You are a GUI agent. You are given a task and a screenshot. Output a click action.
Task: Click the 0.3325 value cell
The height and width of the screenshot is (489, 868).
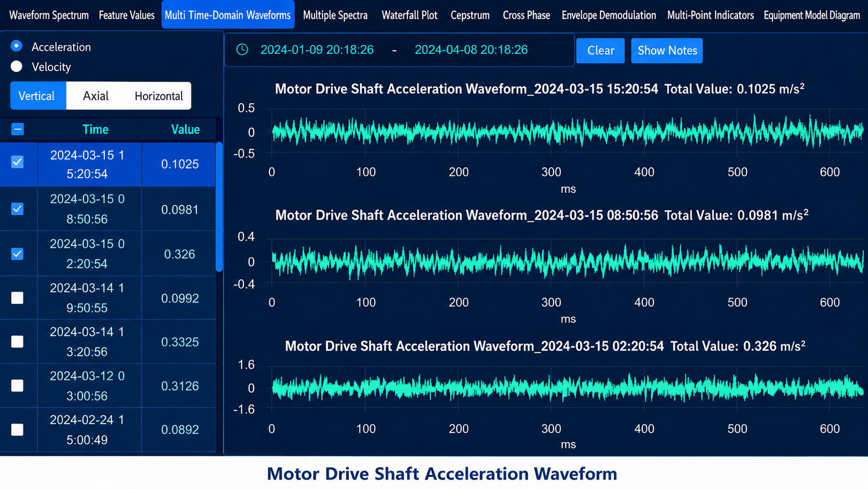[179, 342]
